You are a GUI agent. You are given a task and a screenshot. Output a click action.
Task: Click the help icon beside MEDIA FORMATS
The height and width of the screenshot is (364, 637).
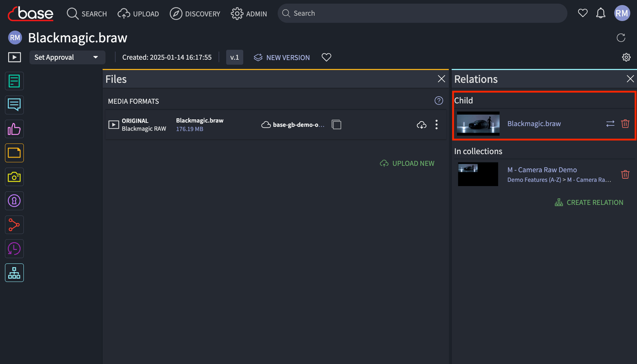(x=439, y=101)
